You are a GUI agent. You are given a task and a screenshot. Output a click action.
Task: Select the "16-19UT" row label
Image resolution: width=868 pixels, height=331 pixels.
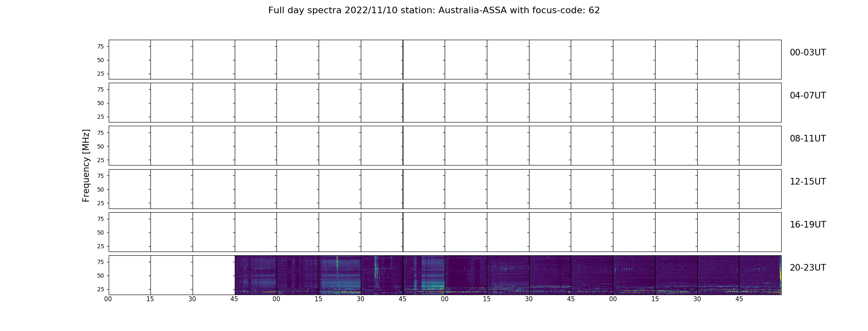pos(808,225)
